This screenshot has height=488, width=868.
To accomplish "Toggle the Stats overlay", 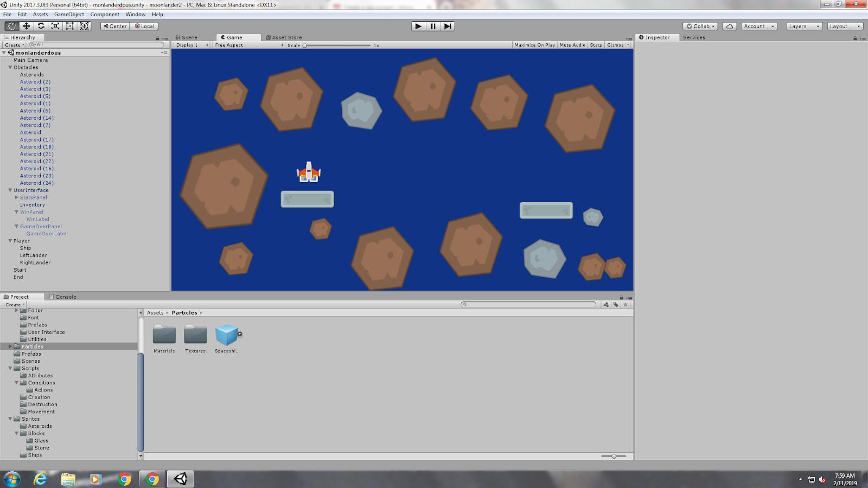I will (596, 45).
